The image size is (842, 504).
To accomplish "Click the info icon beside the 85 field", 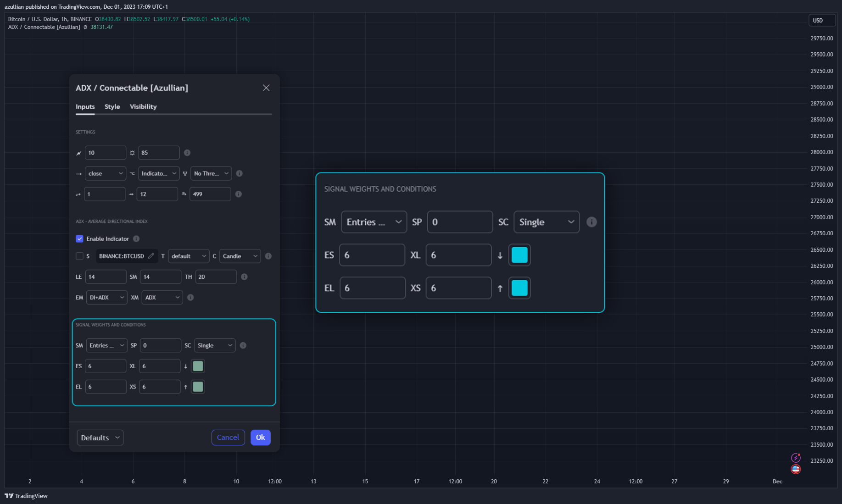I will coord(187,153).
